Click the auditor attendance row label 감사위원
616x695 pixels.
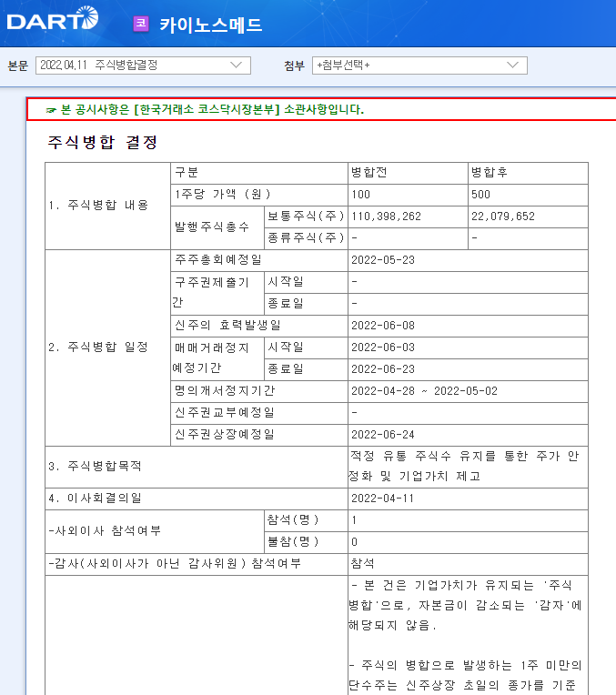tap(175, 564)
